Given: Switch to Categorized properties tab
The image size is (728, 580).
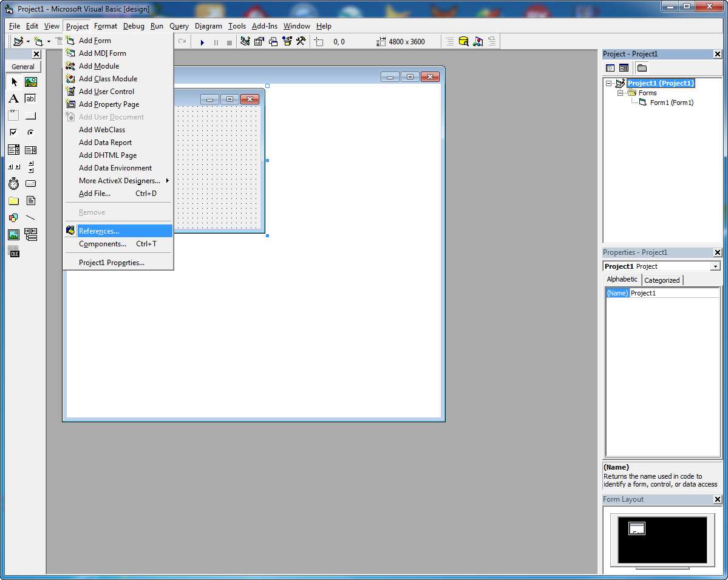Looking at the screenshot, I should [662, 280].
